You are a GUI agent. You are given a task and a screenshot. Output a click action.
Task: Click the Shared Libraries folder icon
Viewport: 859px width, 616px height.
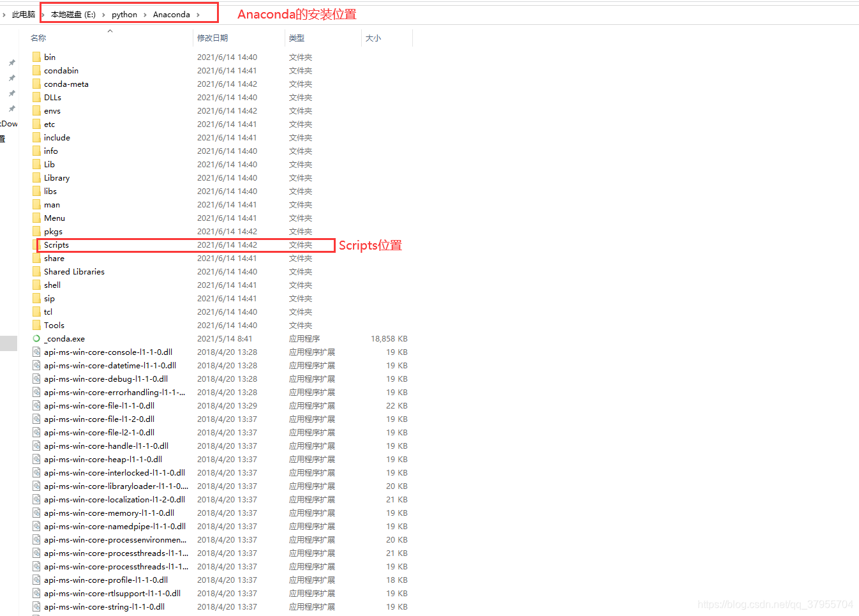tap(36, 271)
